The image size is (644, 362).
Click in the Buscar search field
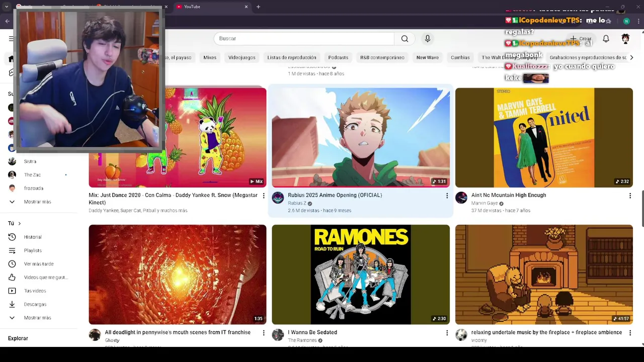pyautogui.click(x=304, y=39)
